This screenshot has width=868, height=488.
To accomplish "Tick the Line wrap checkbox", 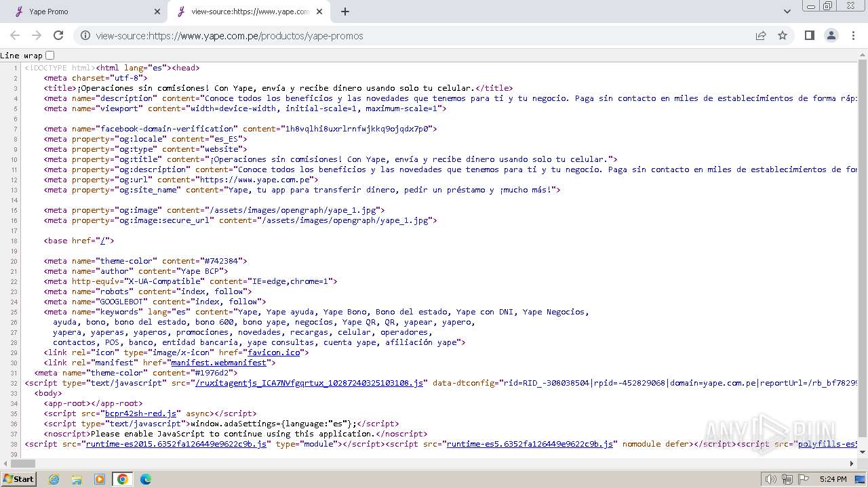I will coord(50,56).
